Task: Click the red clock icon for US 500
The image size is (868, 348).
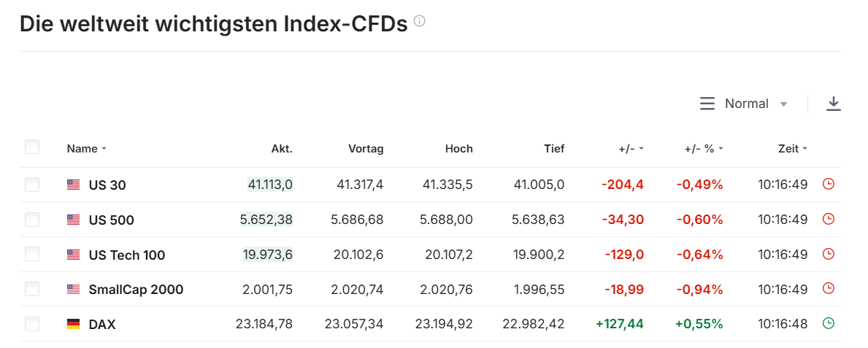Action: [828, 219]
